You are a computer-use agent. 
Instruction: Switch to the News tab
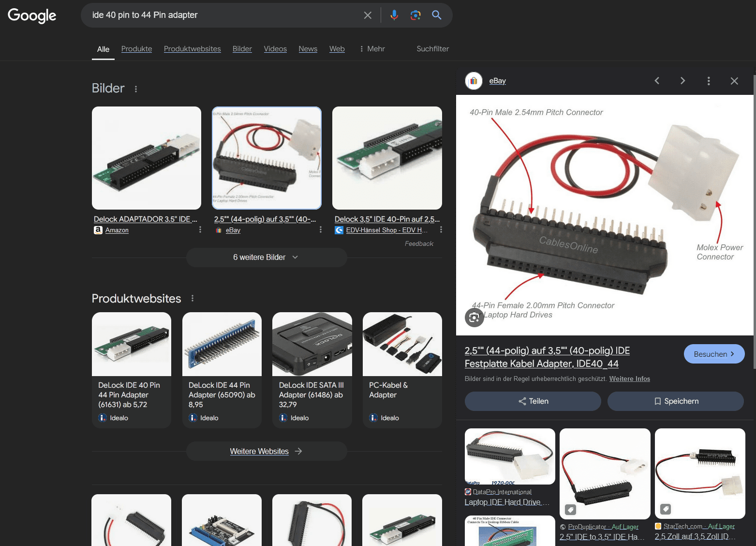308,49
